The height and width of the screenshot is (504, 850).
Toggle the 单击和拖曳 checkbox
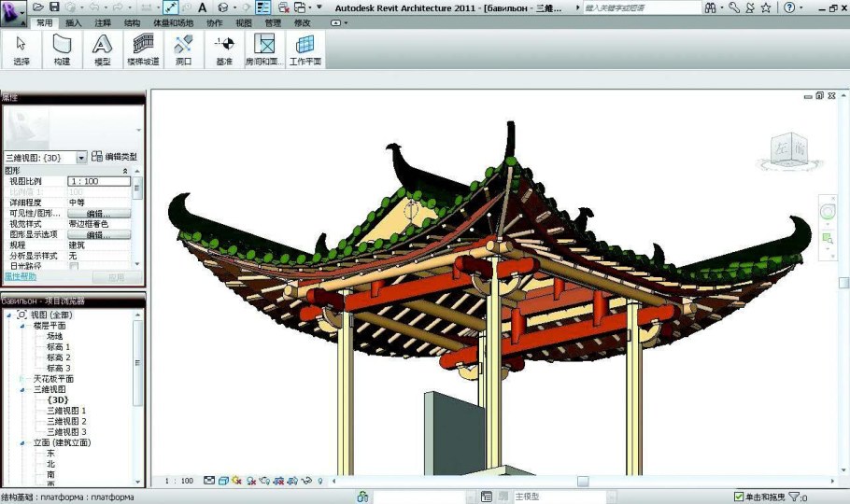point(739,497)
